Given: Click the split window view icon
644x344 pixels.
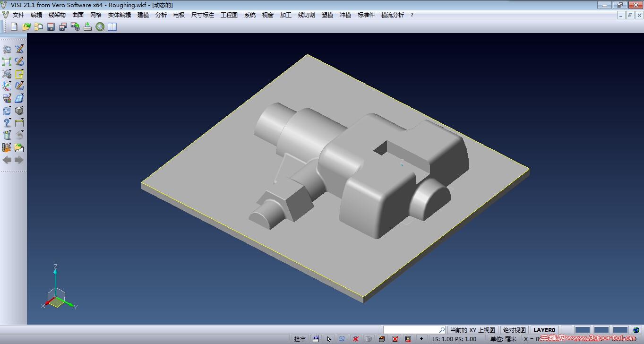Looking at the screenshot, I should (112, 27).
